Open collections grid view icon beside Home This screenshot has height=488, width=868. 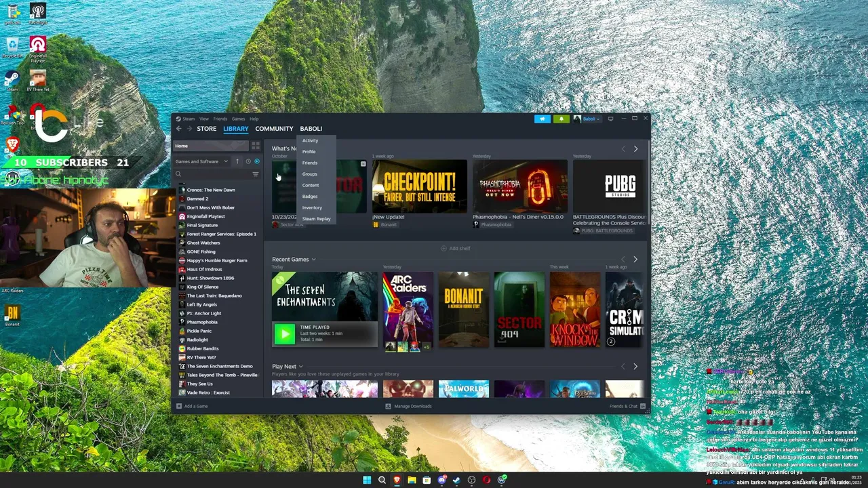(x=256, y=146)
